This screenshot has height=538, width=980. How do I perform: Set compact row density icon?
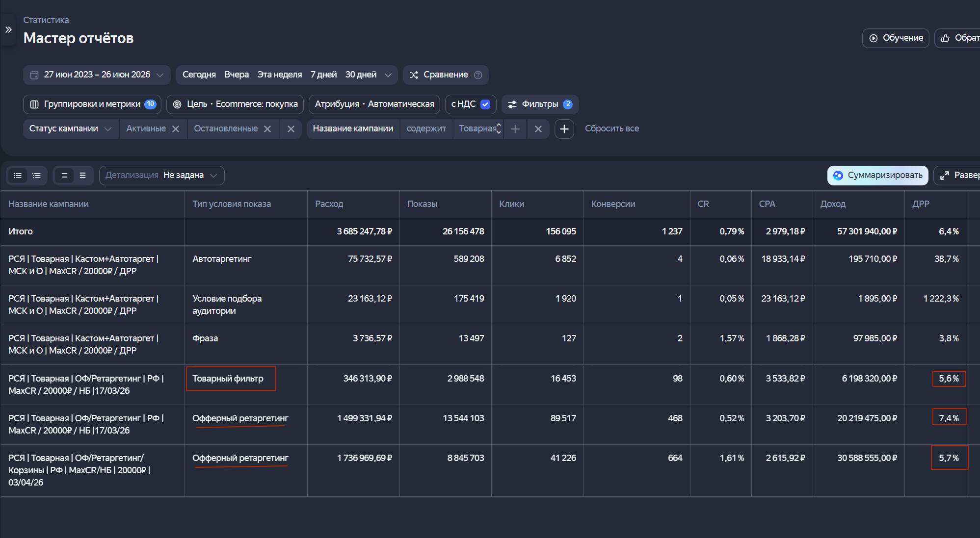[64, 176]
